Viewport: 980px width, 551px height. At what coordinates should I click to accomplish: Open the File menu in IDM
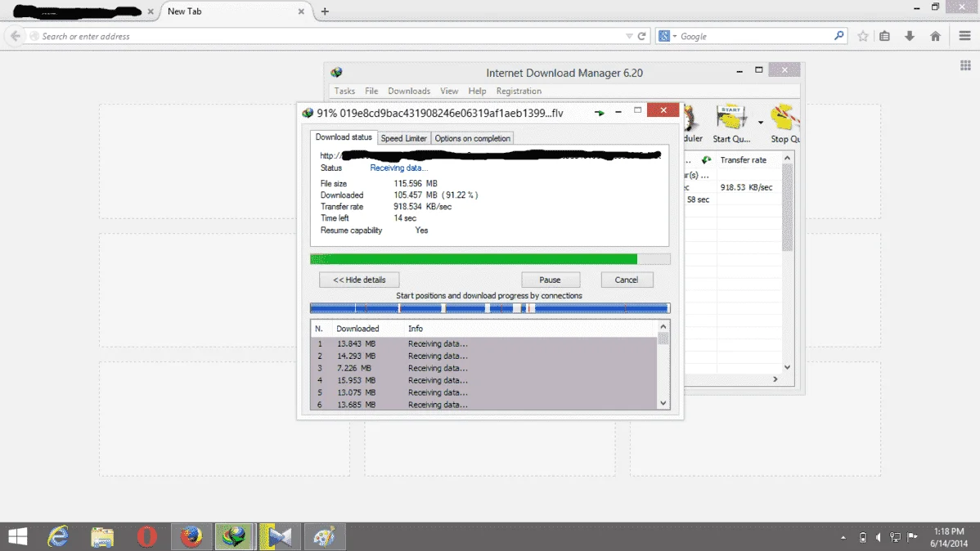pos(371,92)
